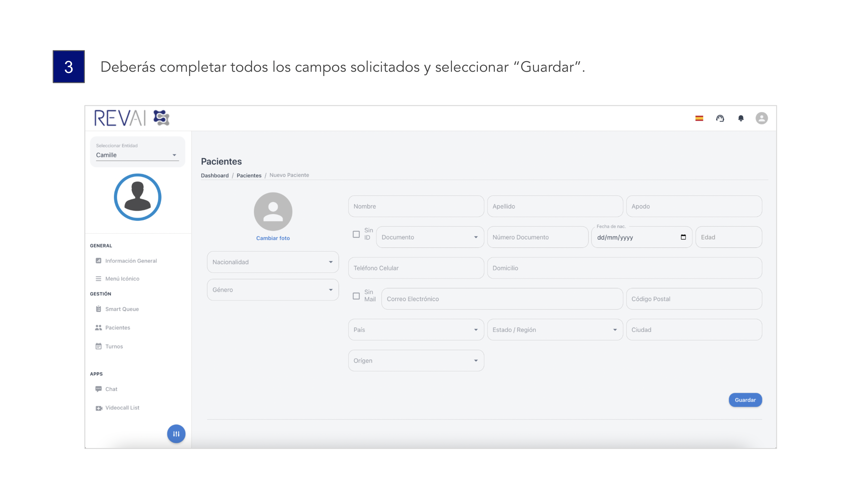
Task: Open notifications bell icon
Action: click(x=741, y=118)
